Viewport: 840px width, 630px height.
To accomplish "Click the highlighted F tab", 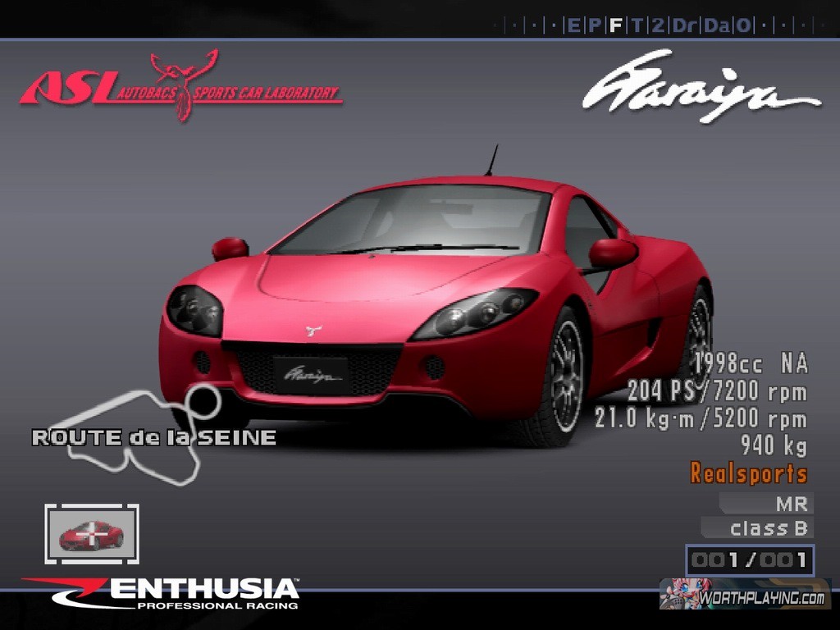I will 615,25.
